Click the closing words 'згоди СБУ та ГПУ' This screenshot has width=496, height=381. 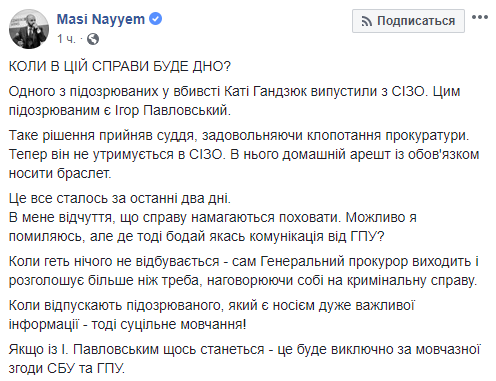67,368
